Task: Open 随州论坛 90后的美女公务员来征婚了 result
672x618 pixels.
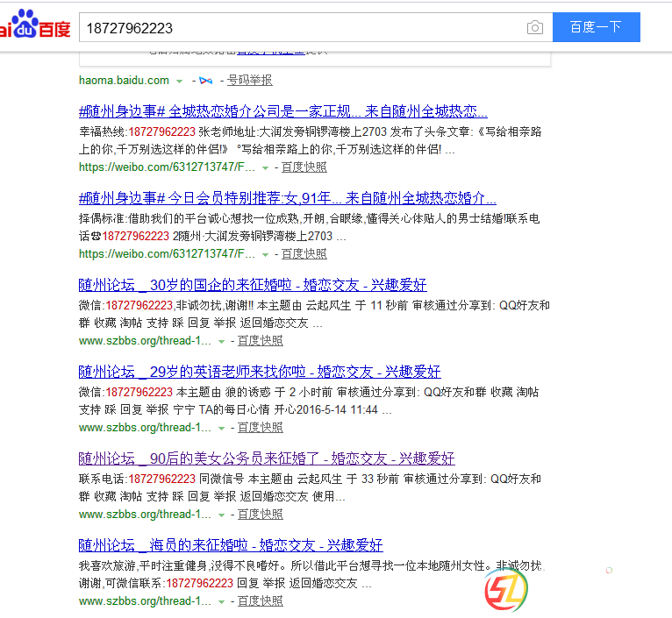Action: pos(266,458)
